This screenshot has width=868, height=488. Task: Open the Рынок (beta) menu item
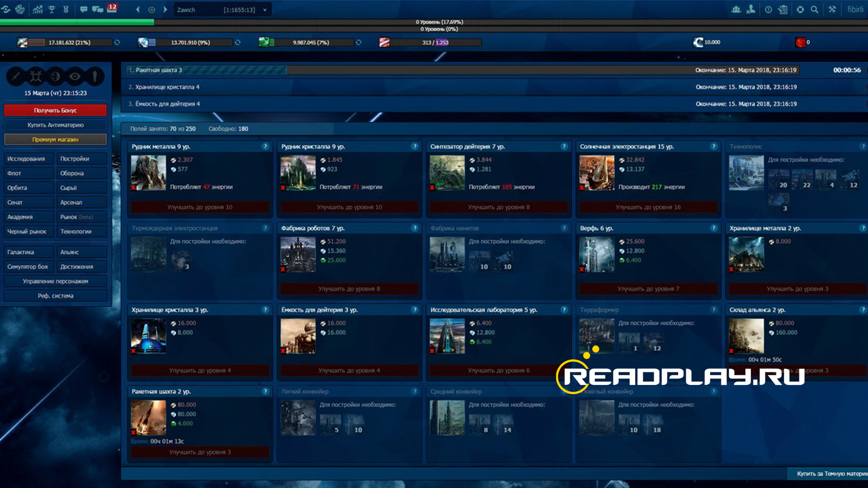tap(82, 217)
